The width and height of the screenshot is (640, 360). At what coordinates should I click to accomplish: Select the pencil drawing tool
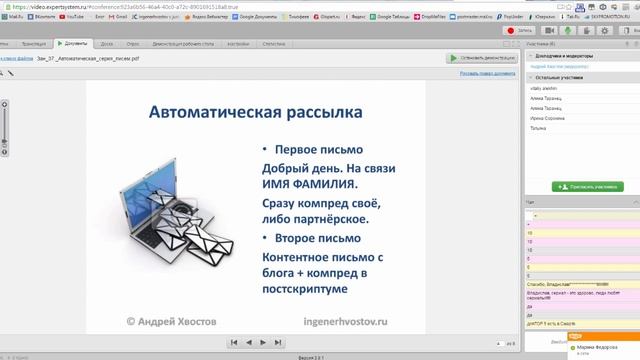11,73
